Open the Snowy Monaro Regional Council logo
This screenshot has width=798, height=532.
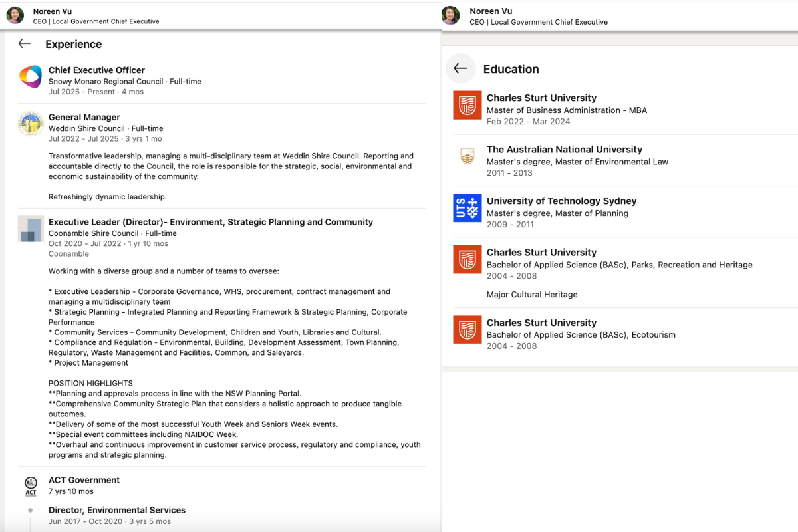(x=31, y=77)
